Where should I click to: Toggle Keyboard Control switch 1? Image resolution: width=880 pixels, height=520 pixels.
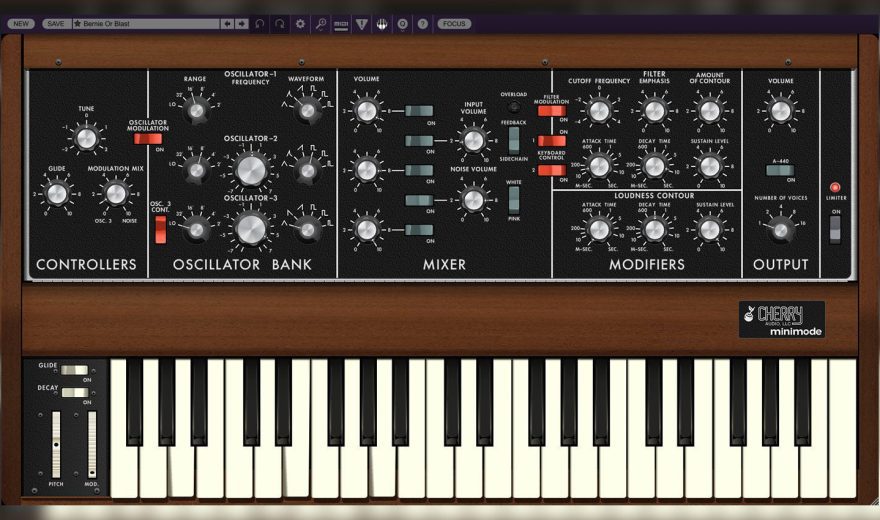point(552,141)
